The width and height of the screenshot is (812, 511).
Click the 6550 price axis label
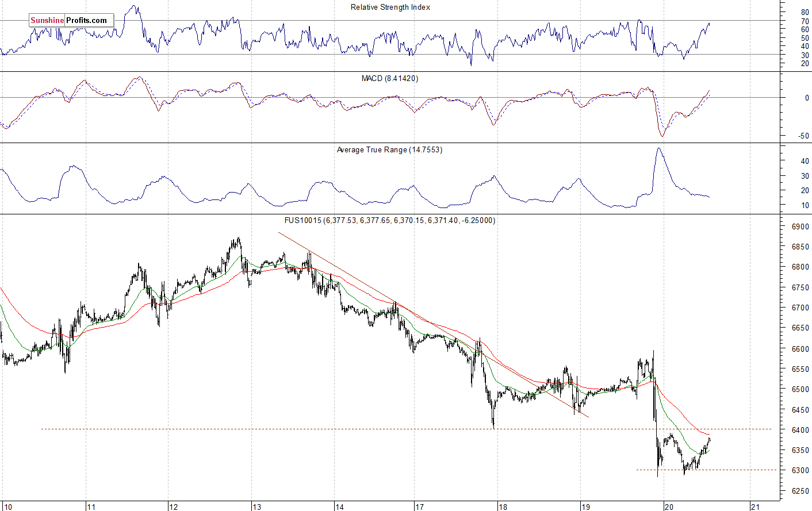coord(800,369)
